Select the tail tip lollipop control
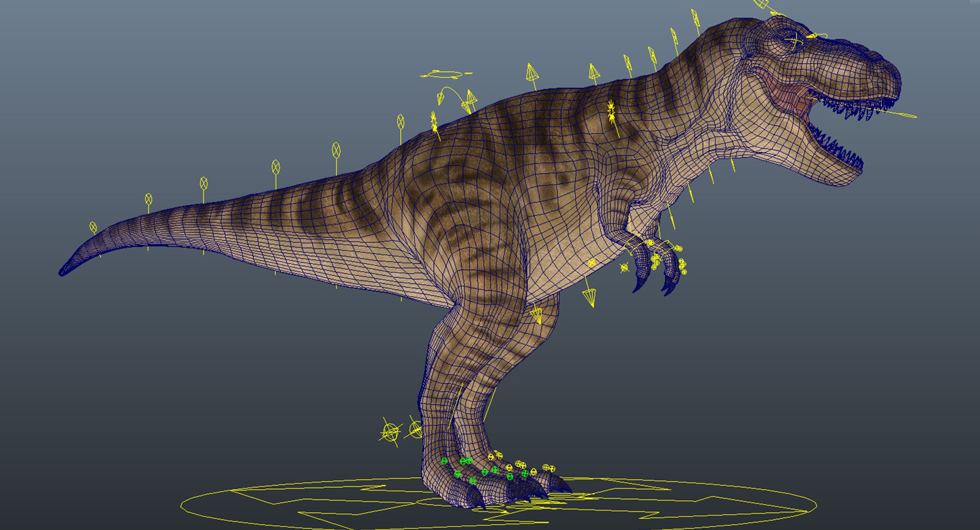Image resolution: width=980 pixels, height=530 pixels. coord(93,227)
